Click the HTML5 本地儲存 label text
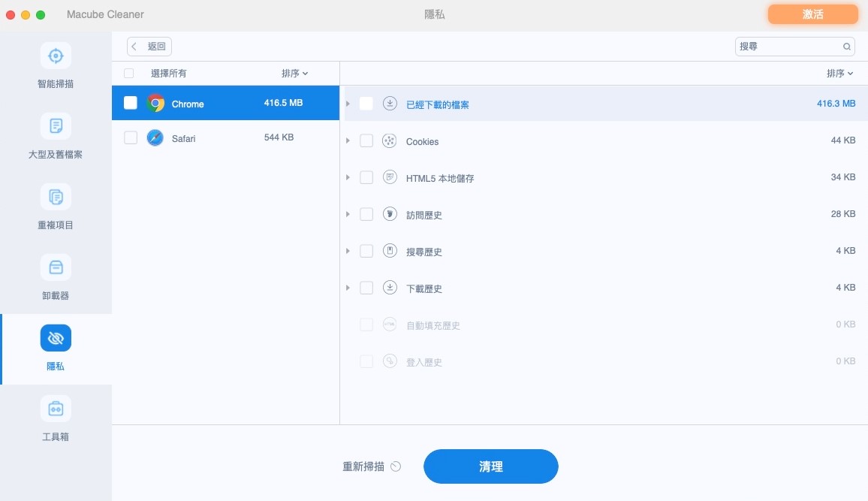This screenshot has height=501, width=868. [440, 178]
